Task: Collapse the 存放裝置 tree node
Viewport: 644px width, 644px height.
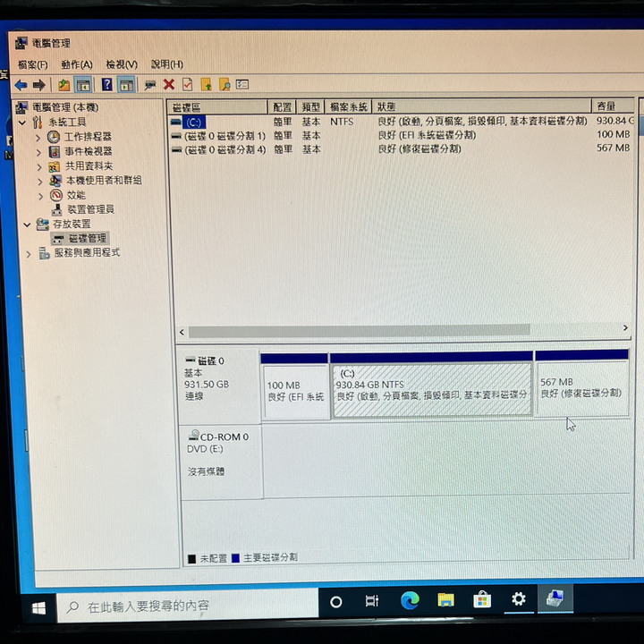Action: (x=27, y=225)
